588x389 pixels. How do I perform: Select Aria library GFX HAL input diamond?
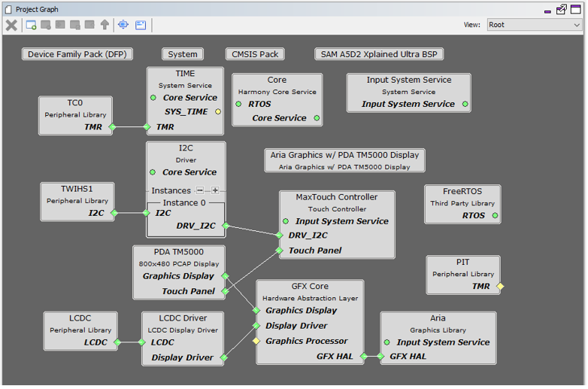[x=380, y=357]
